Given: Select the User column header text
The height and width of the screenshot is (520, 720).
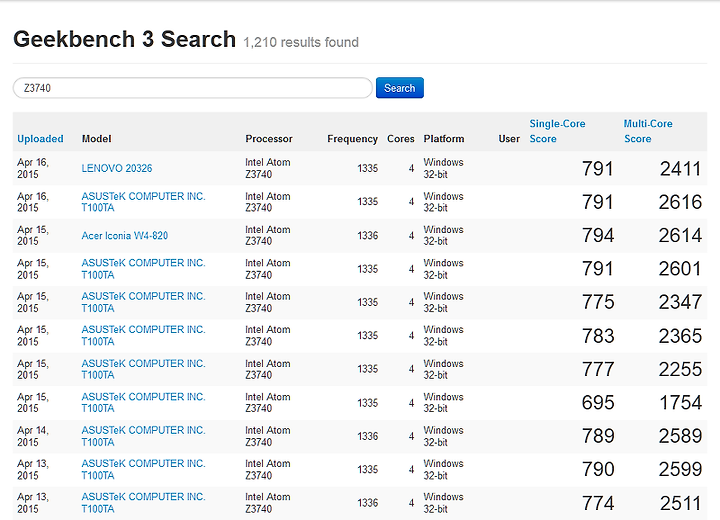Looking at the screenshot, I should tap(509, 139).
